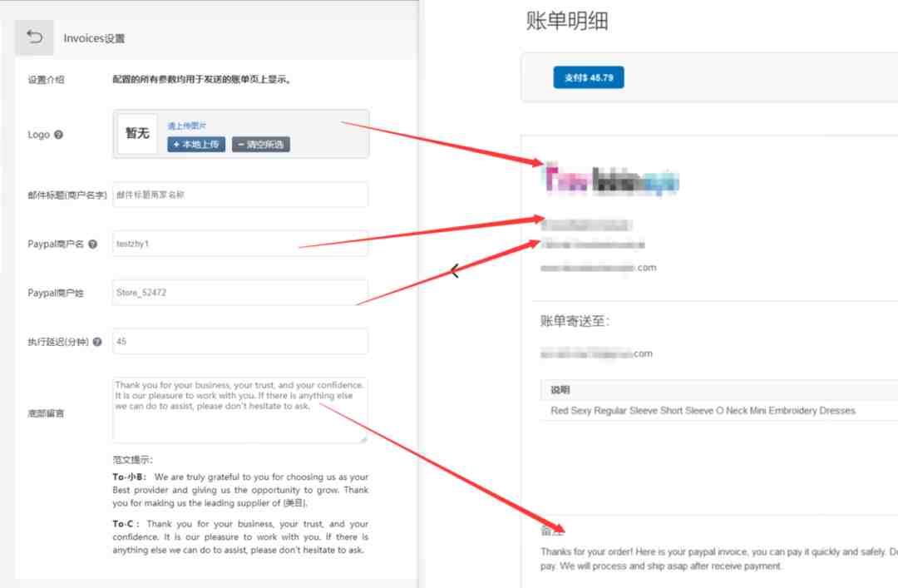Click the Paypal商户名 help icon
The image size is (898, 588).
(93, 245)
